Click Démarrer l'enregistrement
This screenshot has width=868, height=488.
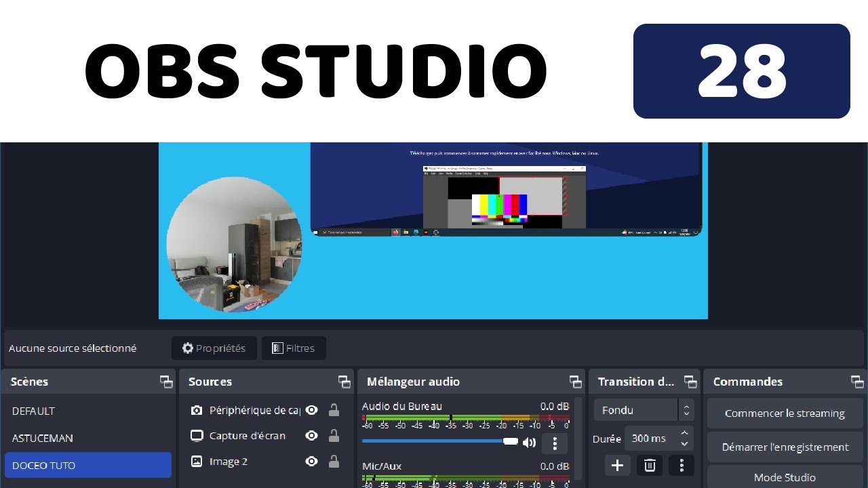coord(785,447)
